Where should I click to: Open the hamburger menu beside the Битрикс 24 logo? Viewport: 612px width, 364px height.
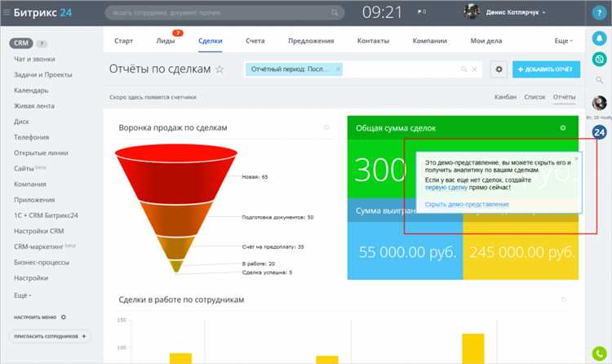point(7,12)
